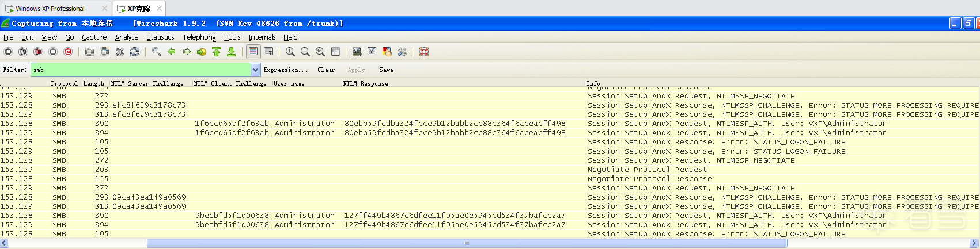This screenshot has width=980, height=249.
Task: Reload this capture file icon
Action: (x=135, y=52)
